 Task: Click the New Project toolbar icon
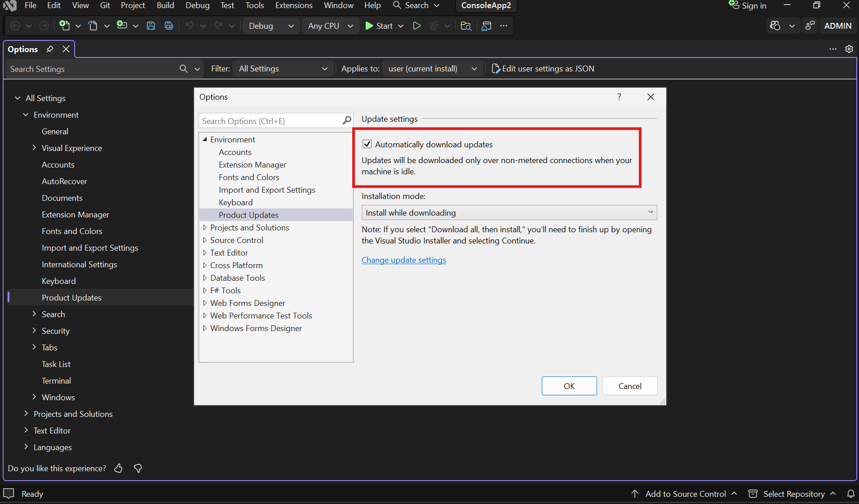(65, 26)
